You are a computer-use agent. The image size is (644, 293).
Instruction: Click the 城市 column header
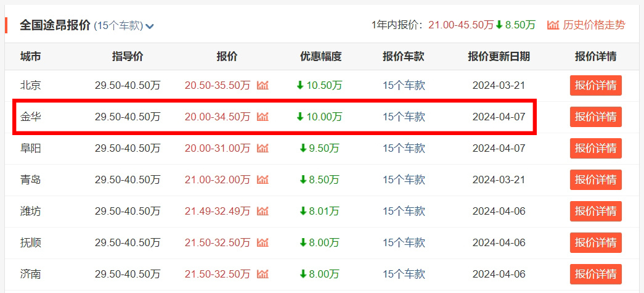tap(31, 56)
